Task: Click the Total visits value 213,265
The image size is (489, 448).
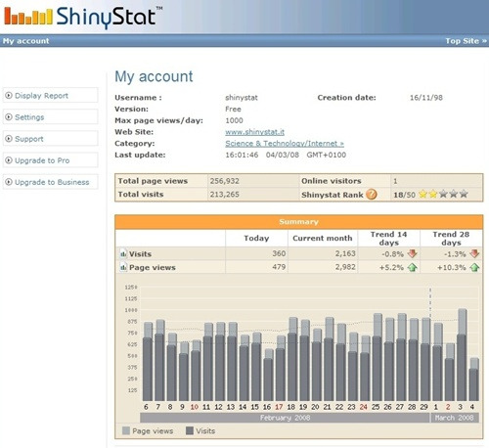Action: tap(225, 194)
